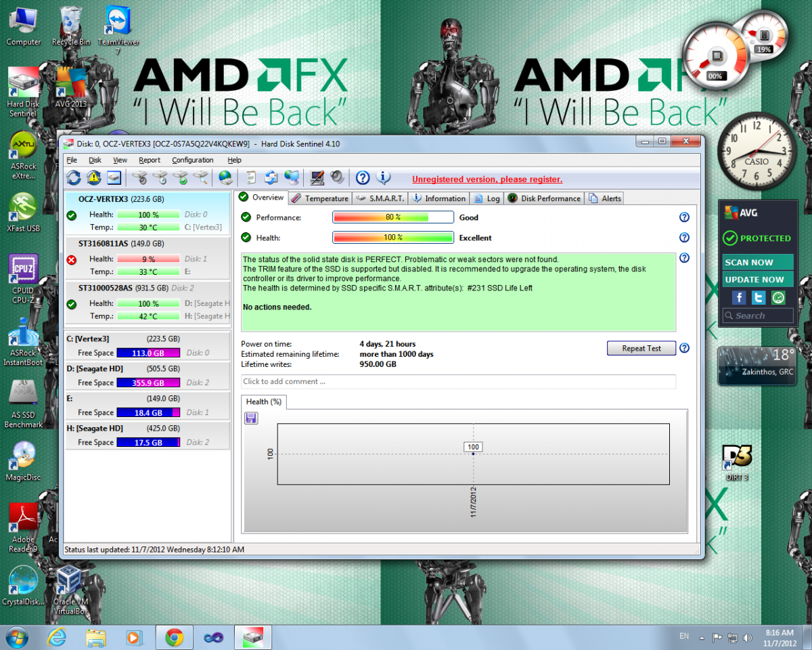Click the volume speaker tray icon
812x650 pixels.
(x=748, y=638)
